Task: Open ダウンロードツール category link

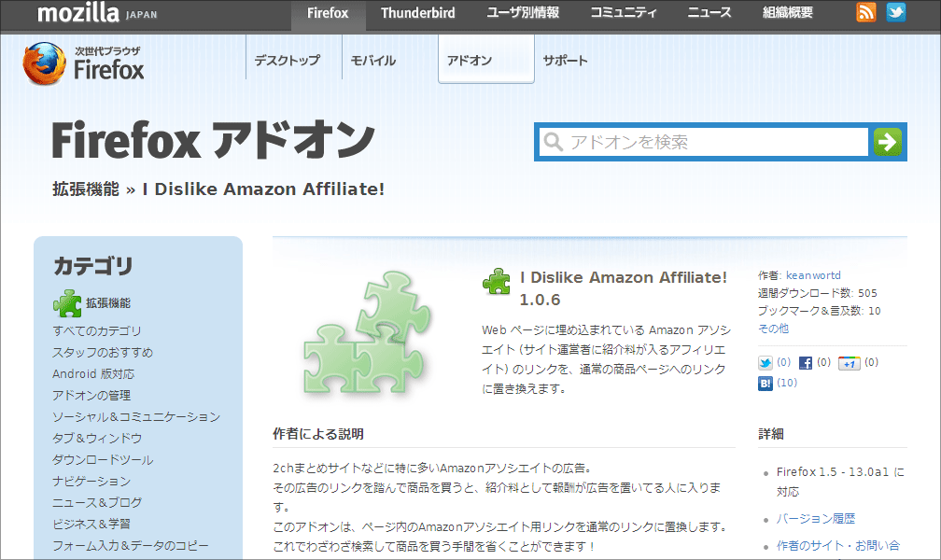Action: (x=103, y=460)
